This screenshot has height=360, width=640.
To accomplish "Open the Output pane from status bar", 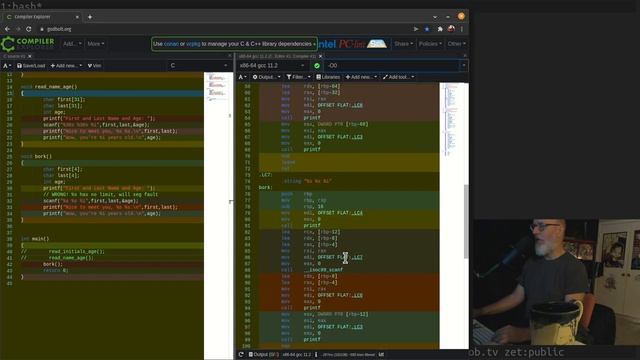I will (x=263, y=355).
